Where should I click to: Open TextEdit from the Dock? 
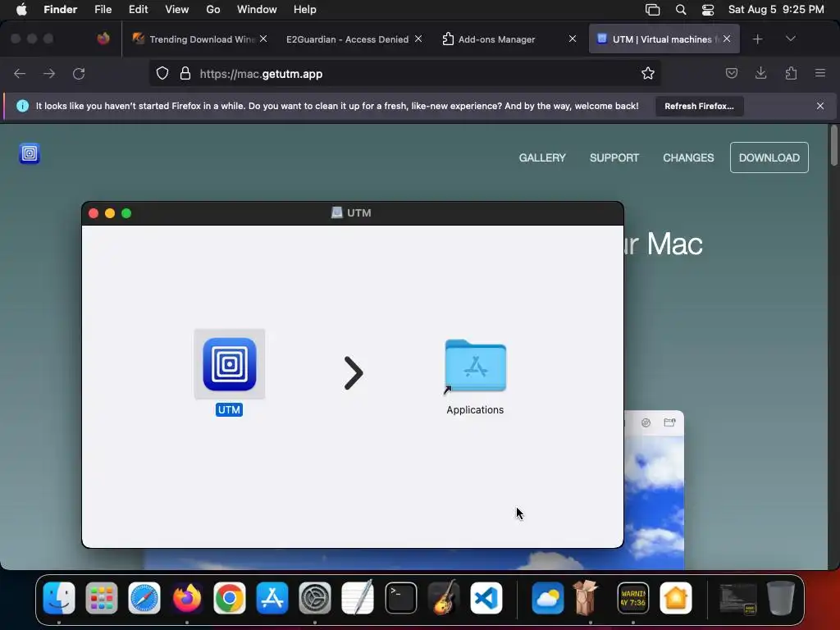[358, 598]
